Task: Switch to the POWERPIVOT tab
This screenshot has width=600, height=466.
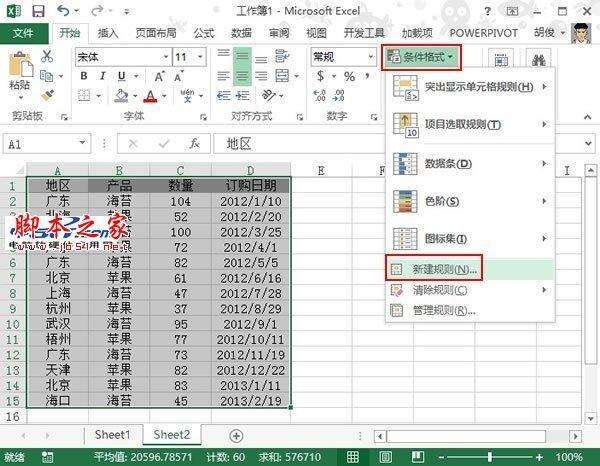Action: pos(483,33)
